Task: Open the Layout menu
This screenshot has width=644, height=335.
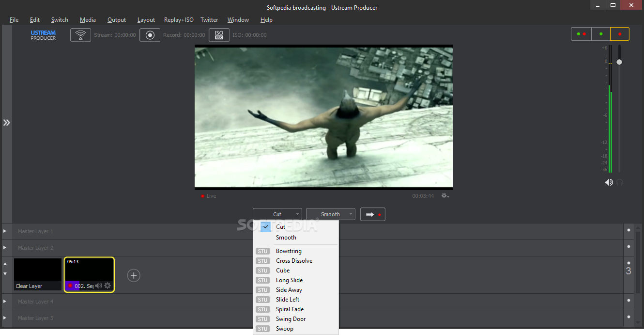Action: point(146,20)
